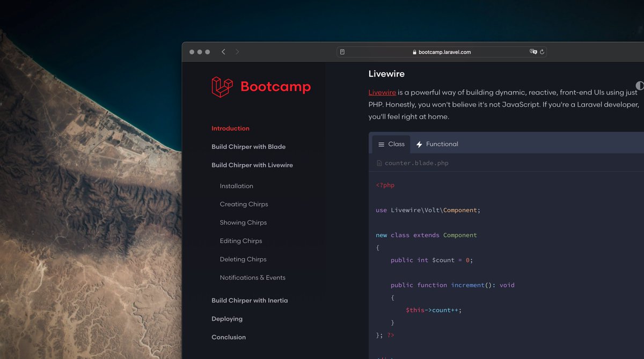This screenshot has height=359, width=644.
Task: Open the reader view icon in address bar
Action: point(342,52)
